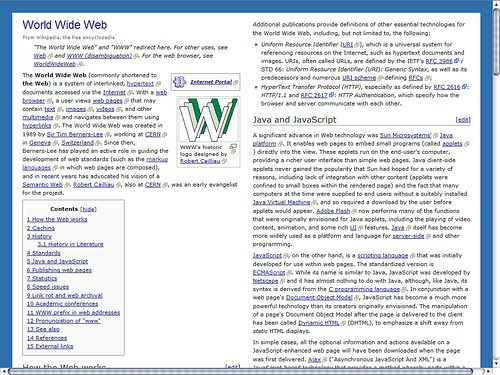Follow the applets link
The width and height of the screenshot is (500, 375).
pos(452,144)
